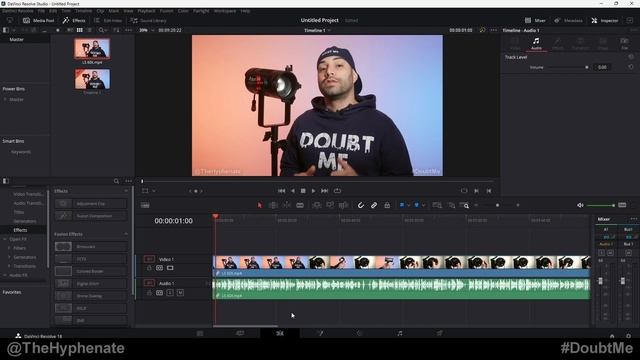Select the Binoculars Fusion effect
640x360 pixels.
click(91, 247)
